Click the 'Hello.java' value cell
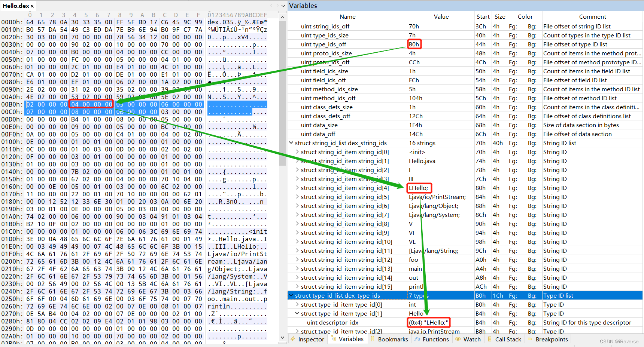 coord(441,161)
